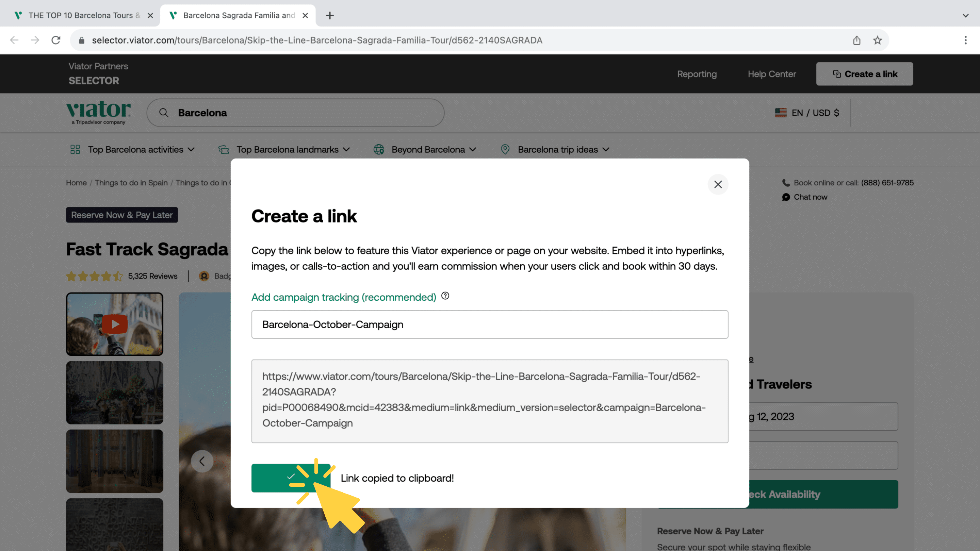Click the search magnifier icon
Viewport: 980px width, 551px height.
(x=164, y=113)
